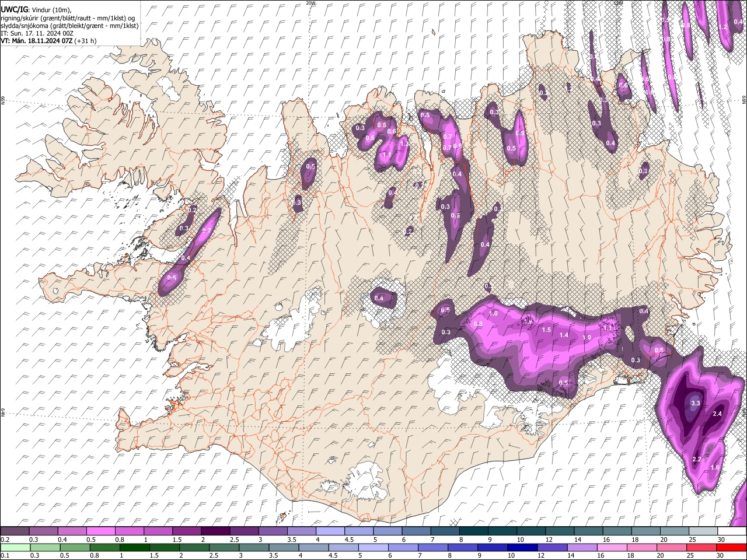Viewport: 747px width, 560px height.
Task: Click the dark teal 8 swatch in top legend row
Action: 473,531
